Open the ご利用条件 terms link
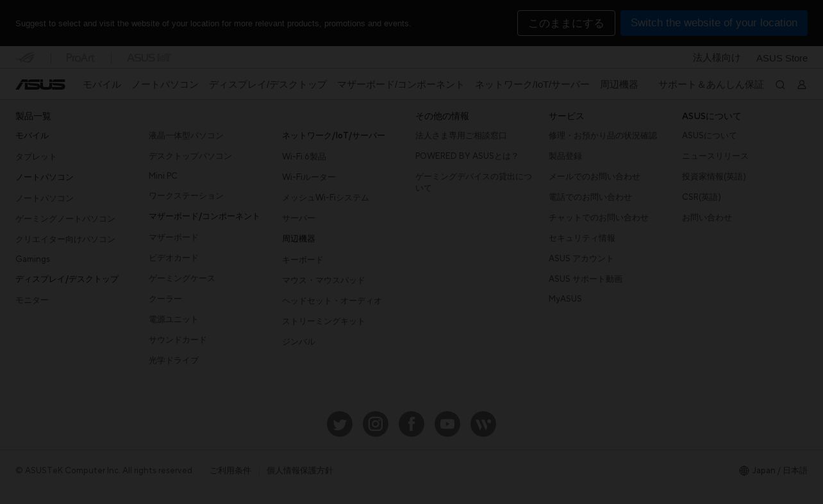This screenshot has height=504, width=823. pyautogui.click(x=231, y=471)
